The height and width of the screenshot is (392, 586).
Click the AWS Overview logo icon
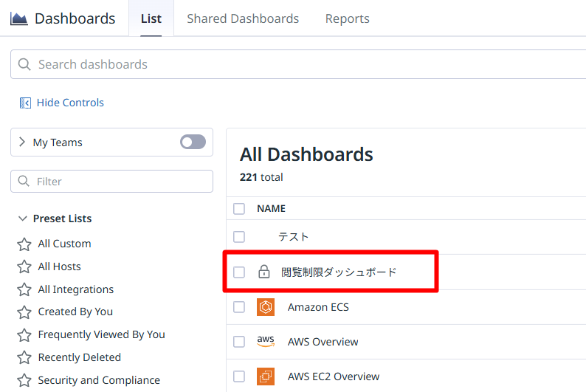point(266,341)
